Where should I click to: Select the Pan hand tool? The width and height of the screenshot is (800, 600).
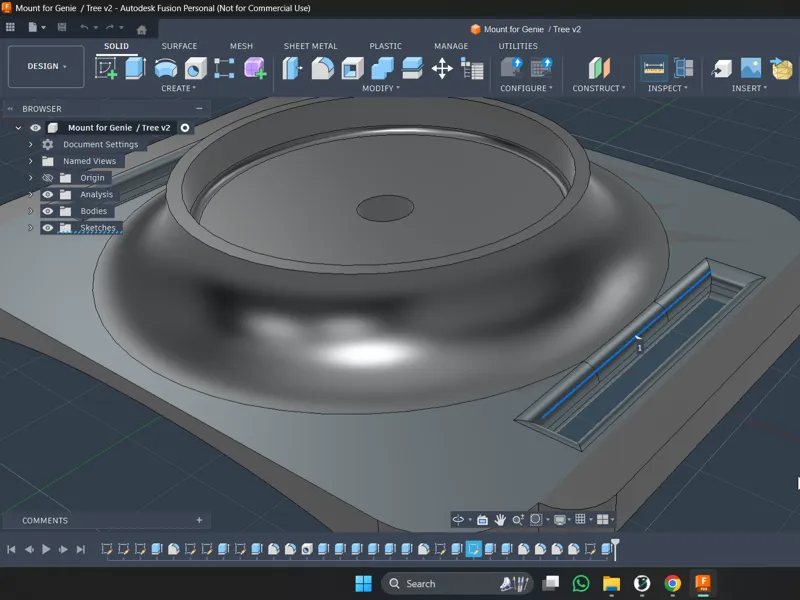point(500,519)
